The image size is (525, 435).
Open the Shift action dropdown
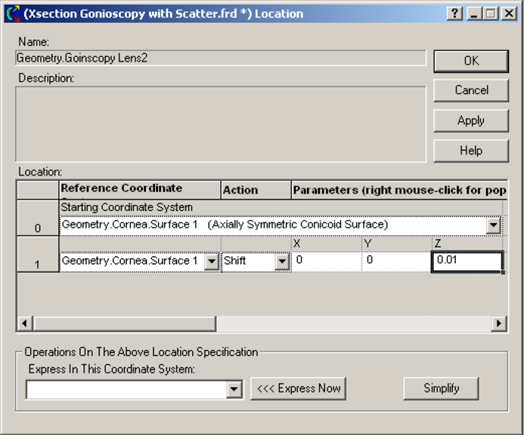282,261
